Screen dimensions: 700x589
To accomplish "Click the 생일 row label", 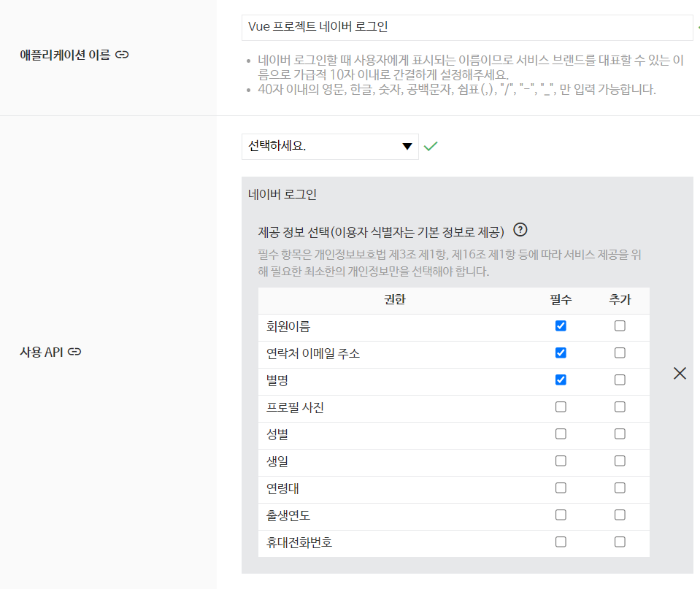I will pyautogui.click(x=277, y=461).
